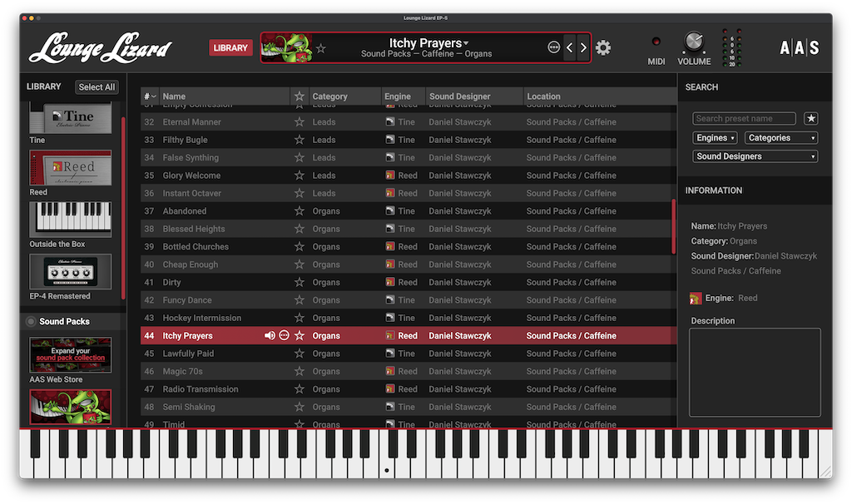Expand the Categories filter dropdown

(x=781, y=138)
